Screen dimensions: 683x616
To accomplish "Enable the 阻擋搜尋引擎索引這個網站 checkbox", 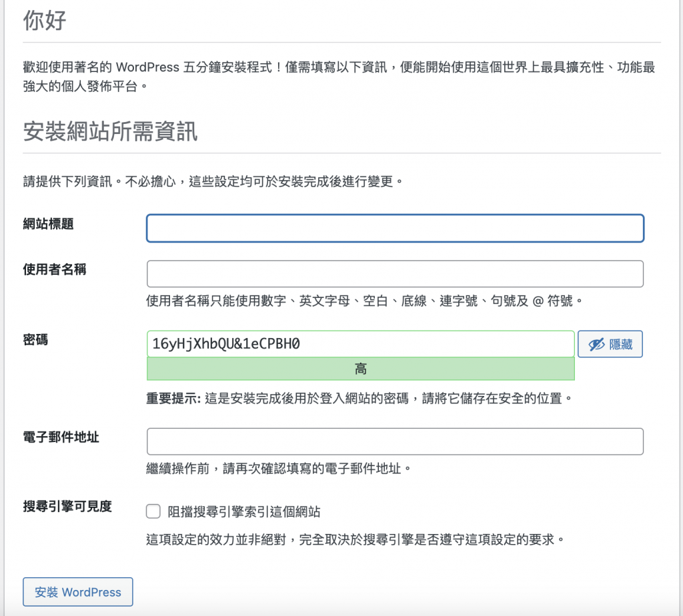I will point(153,511).
